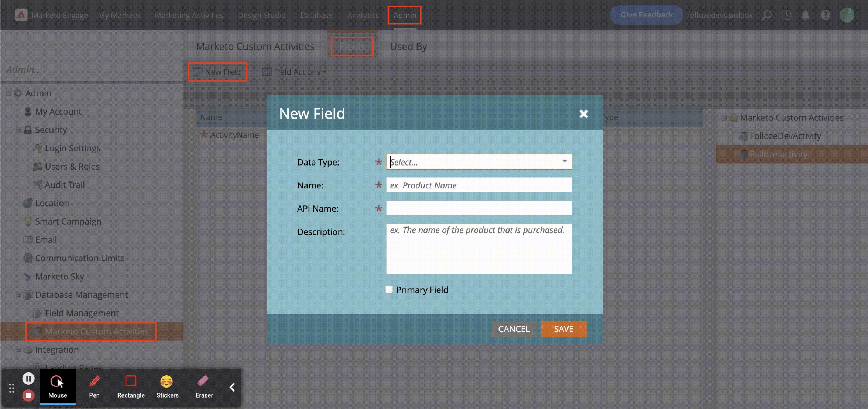Open Field Management in Admin tree
The width and height of the screenshot is (868, 409).
pyautogui.click(x=76, y=313)
